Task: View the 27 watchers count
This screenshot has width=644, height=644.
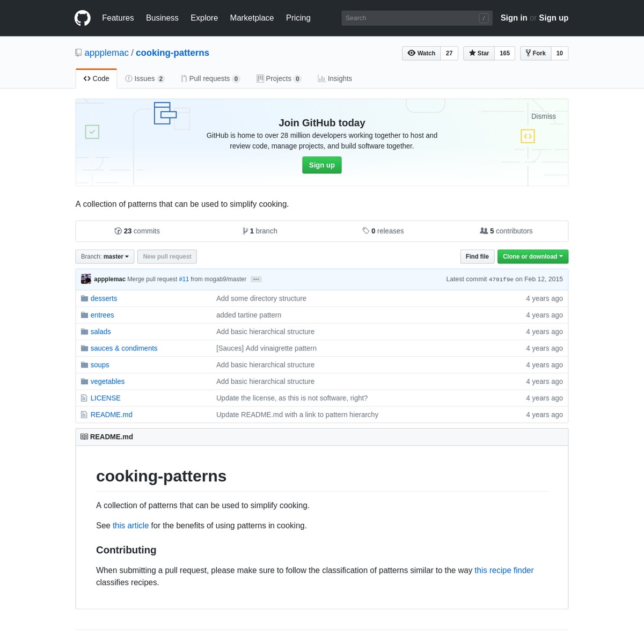Action: (x=449, y=53)
